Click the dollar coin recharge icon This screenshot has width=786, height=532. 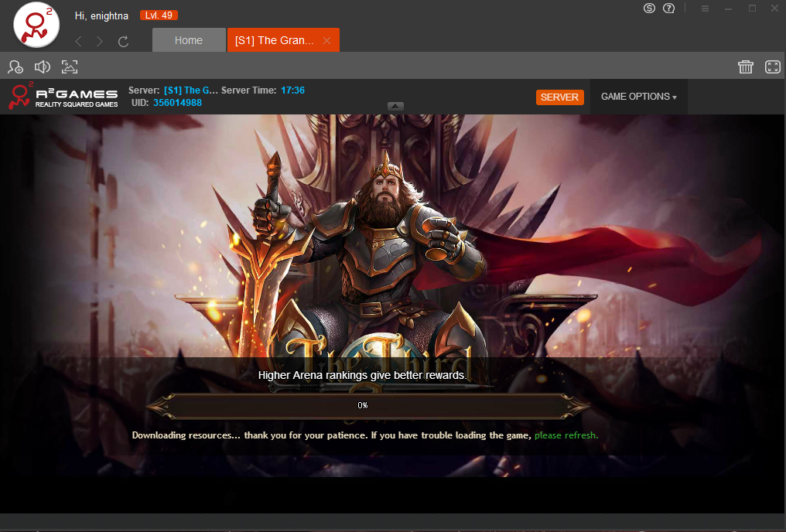(x=650, y=9)
